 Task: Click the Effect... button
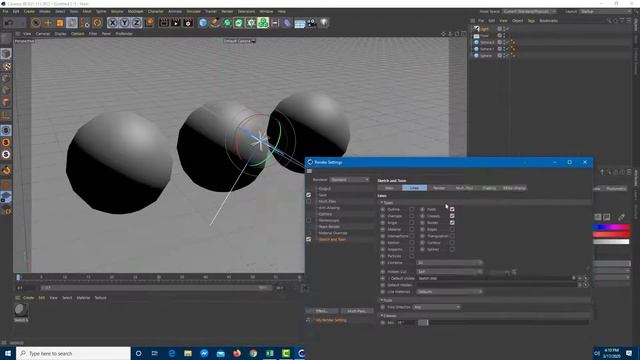point(322,311)
